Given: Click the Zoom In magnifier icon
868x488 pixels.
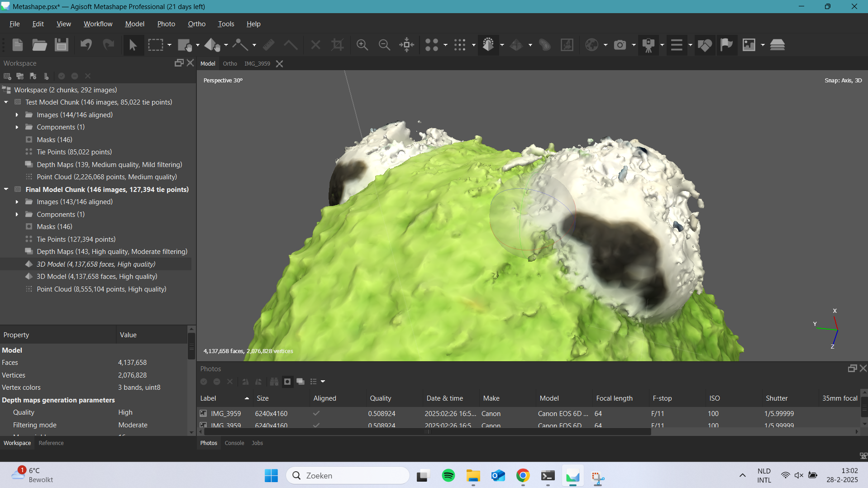Looking at the screenshot, I should coord(362,45).
